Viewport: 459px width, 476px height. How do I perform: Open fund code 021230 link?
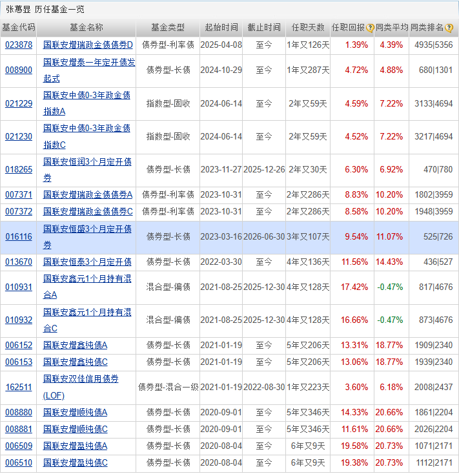click(x=19, y=137)
